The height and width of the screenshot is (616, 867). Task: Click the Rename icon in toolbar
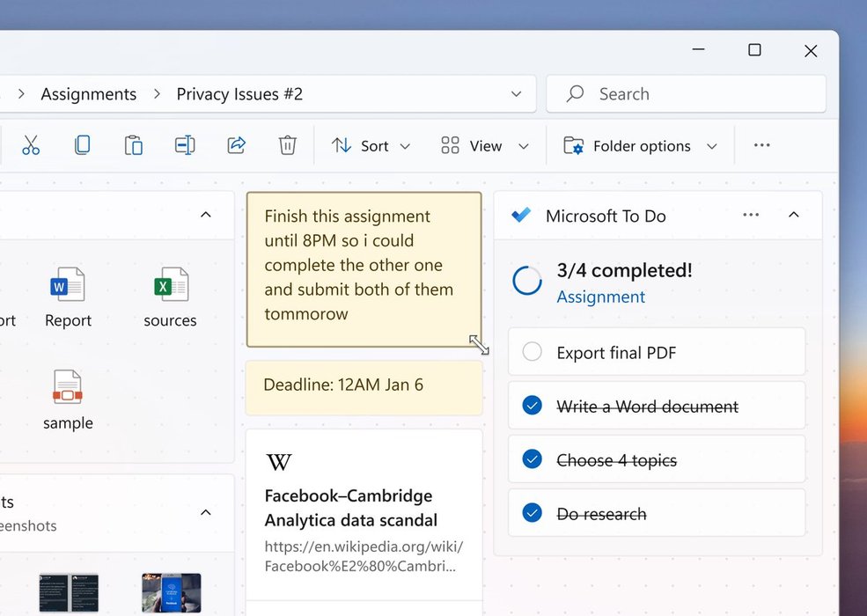click(185, 146)
